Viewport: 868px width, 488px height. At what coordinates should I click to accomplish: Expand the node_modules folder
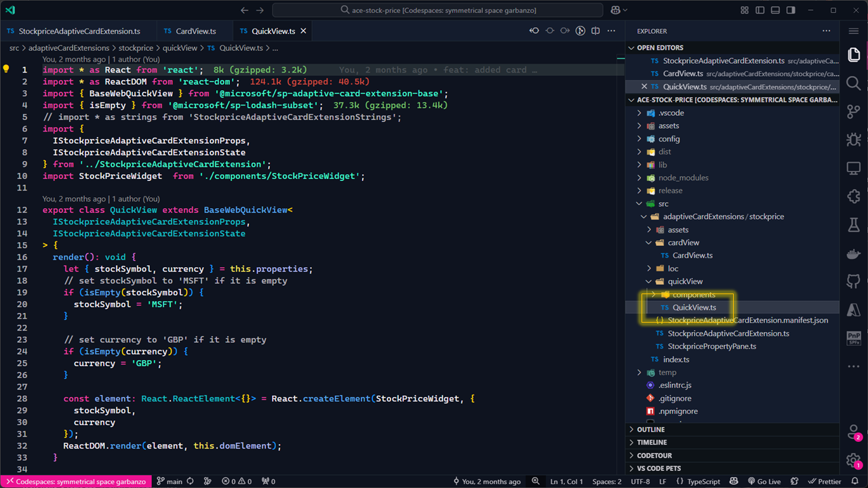coord(683,178)
